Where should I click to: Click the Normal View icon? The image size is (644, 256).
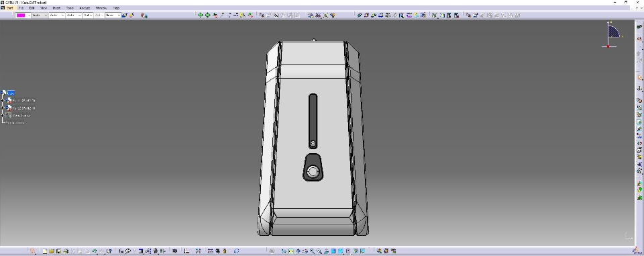click(327, 251)
